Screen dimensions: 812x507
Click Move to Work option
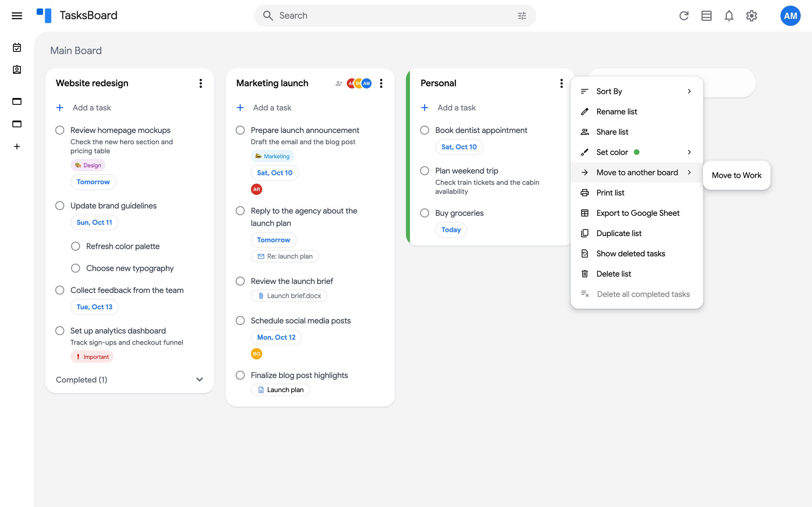pyautogui.click(x=736, y=175)
